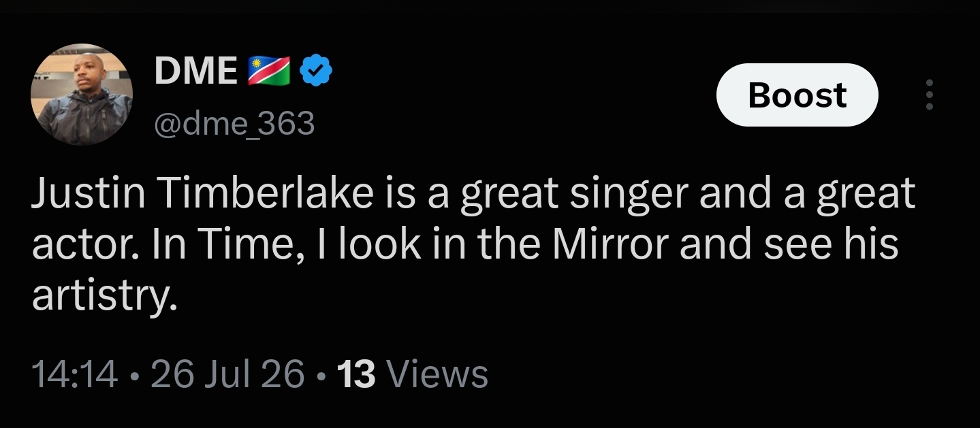Click the blue verified checkmark badge
The width and height of the screenshot is (980, 428).
click(316, 71)
